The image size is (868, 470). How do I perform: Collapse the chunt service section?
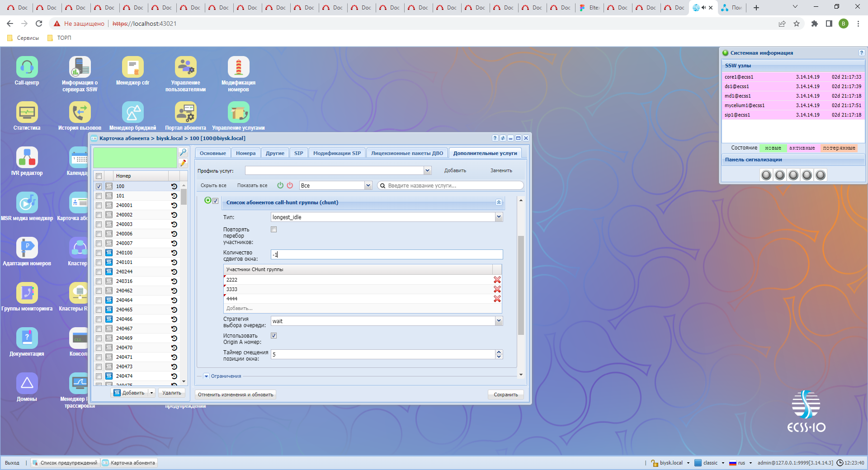point(499,202)
